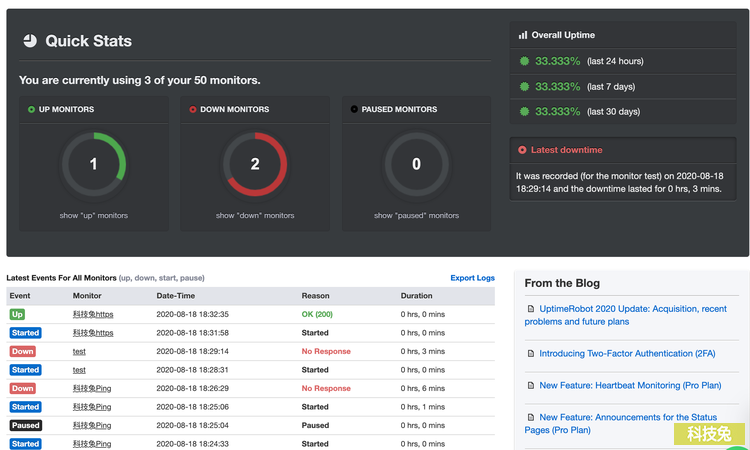750x450 pixels.
Task: Click the black Paused event badge
Action: 25,426
